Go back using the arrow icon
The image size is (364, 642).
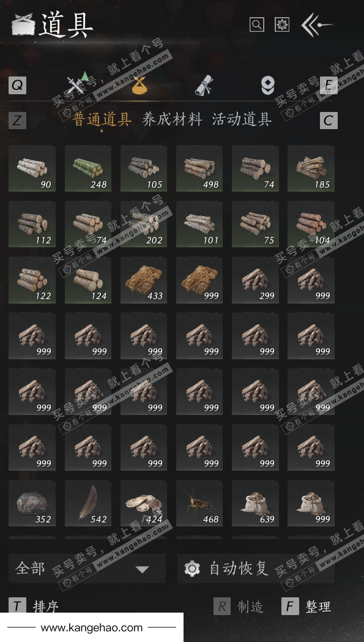pos(316,25)
